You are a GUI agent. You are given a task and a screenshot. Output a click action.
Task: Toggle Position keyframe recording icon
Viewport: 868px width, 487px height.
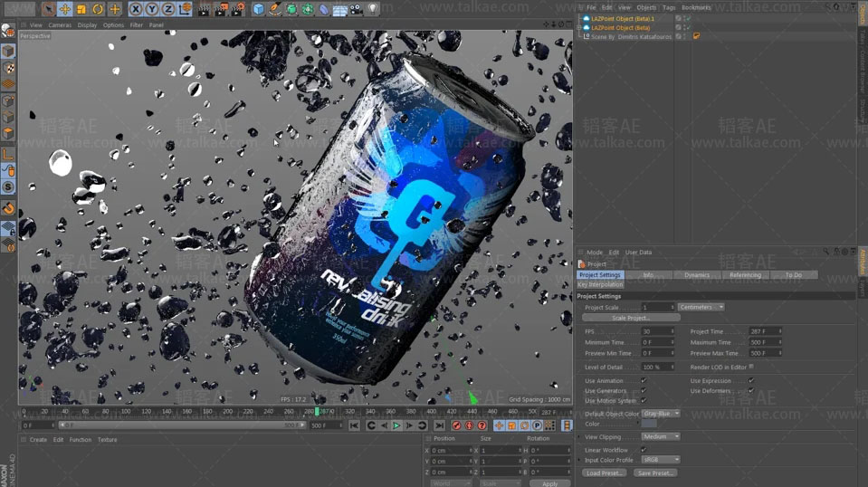tap(499, 425)
